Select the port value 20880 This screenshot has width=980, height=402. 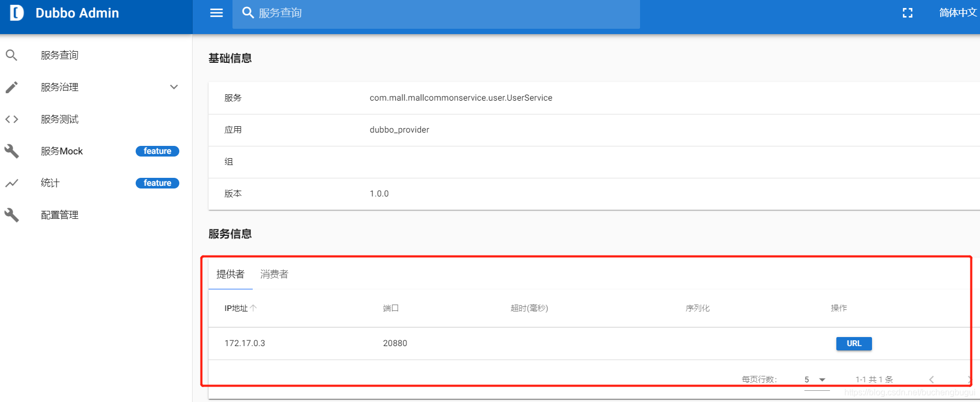[x=395, y=343]
